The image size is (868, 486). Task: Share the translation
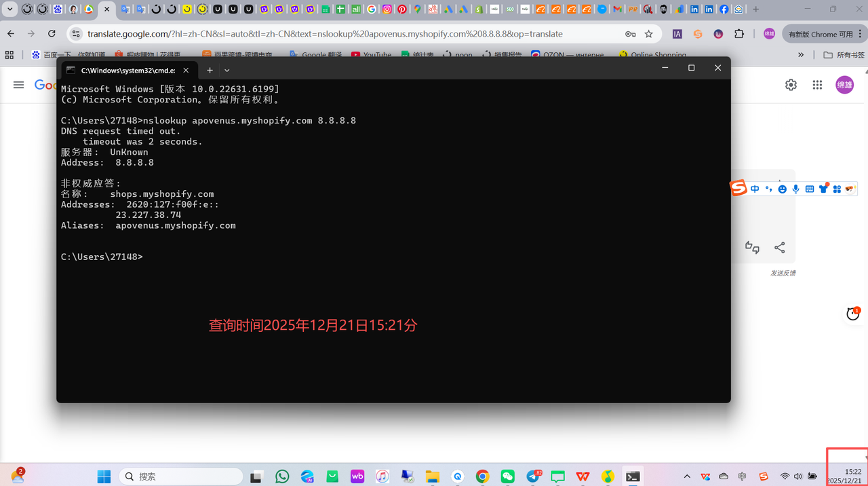tap(780, 248)
